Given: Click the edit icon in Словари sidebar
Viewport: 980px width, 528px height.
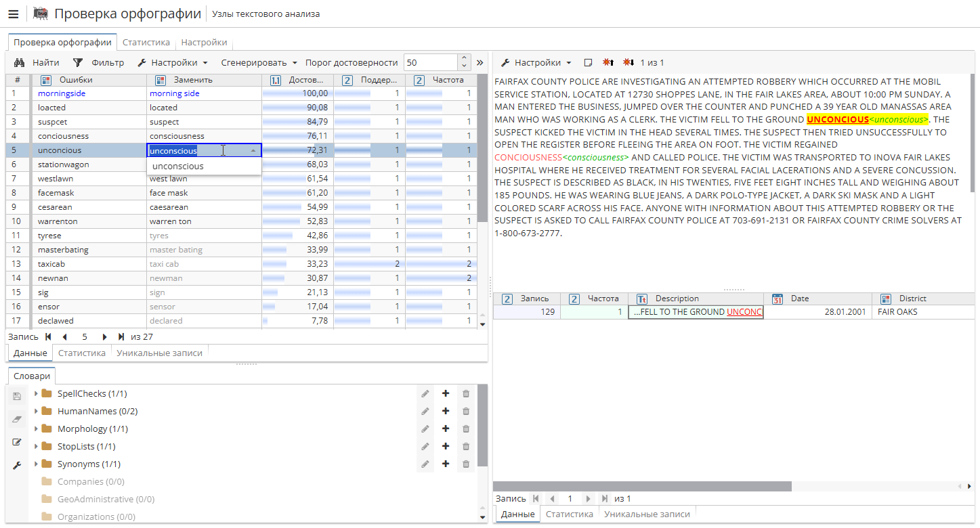Looking at the screenshot, I should (18, 442).
